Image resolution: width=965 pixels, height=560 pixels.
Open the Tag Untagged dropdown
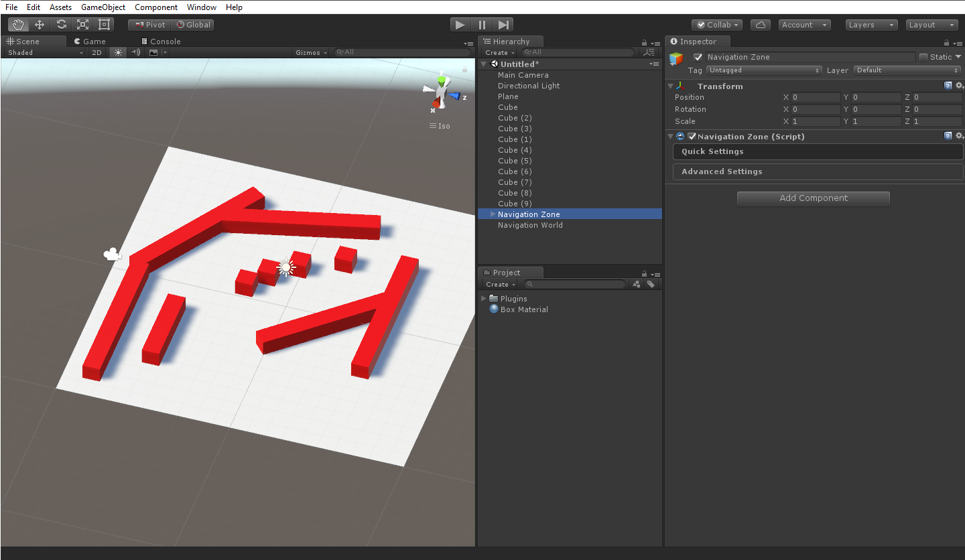pos(764,70)
